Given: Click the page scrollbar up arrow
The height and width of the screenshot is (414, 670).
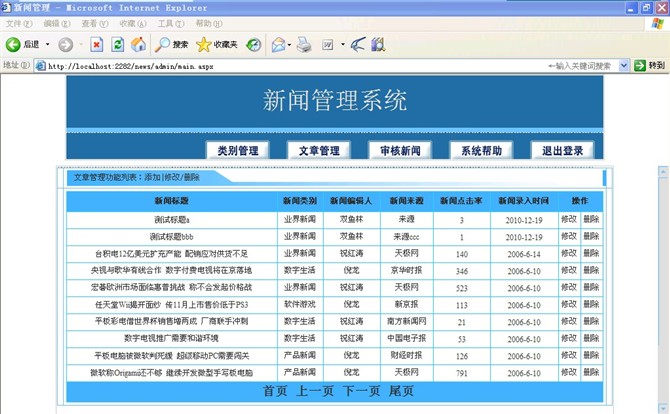Looking at the screenshot, I should click(663, 172).
